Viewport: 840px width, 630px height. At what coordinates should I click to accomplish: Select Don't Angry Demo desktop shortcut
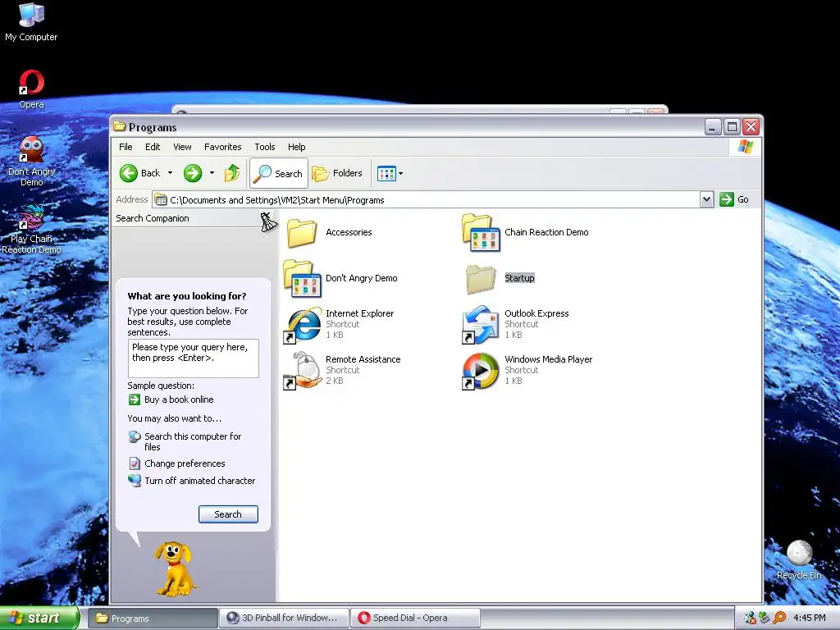point(32,161)
